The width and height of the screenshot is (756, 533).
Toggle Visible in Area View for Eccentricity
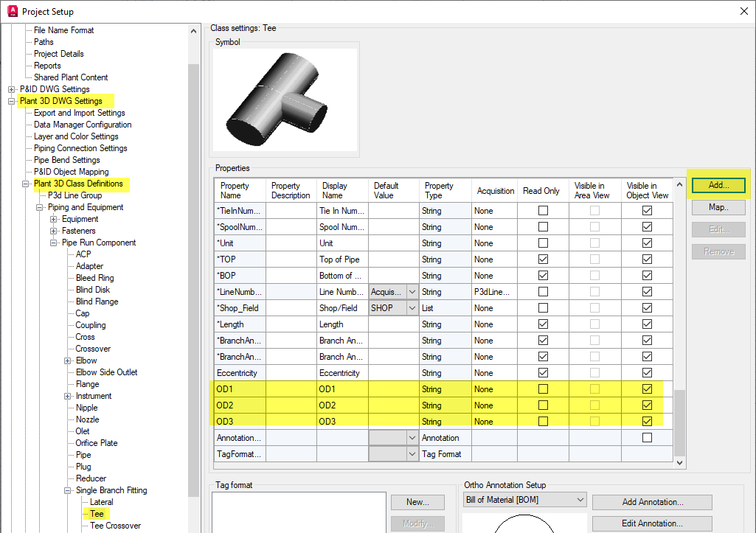pyautogui.click(x=594, y=372)
